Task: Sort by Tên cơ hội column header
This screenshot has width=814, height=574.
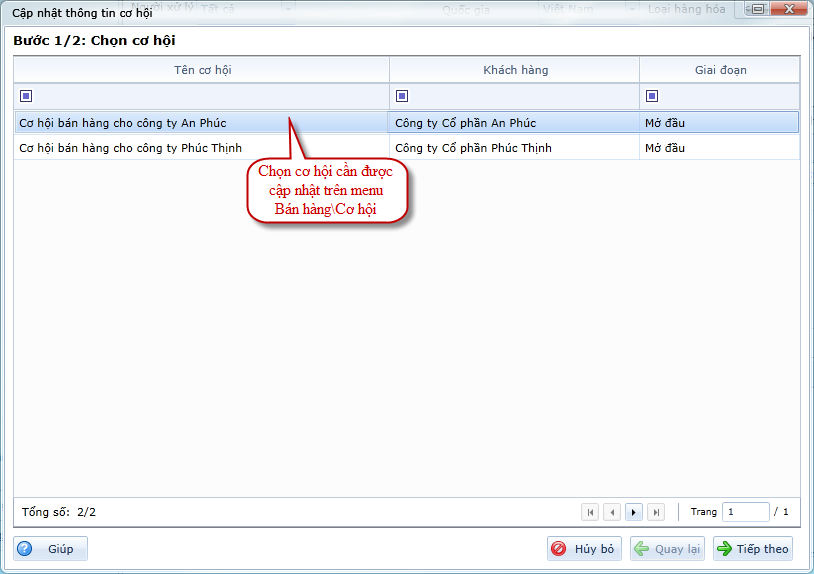Action: [202, 70]
